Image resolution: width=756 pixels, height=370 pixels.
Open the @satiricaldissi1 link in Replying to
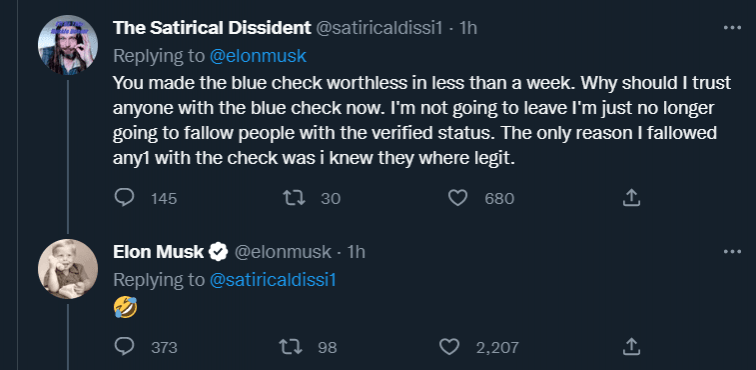pos(272,280)
